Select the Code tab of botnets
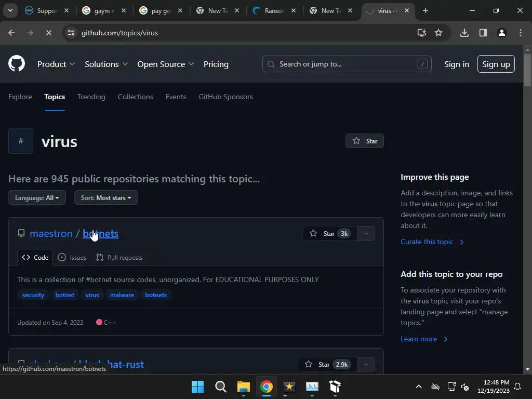The width and height of the screenshot is (532, 399). point(35,258)
